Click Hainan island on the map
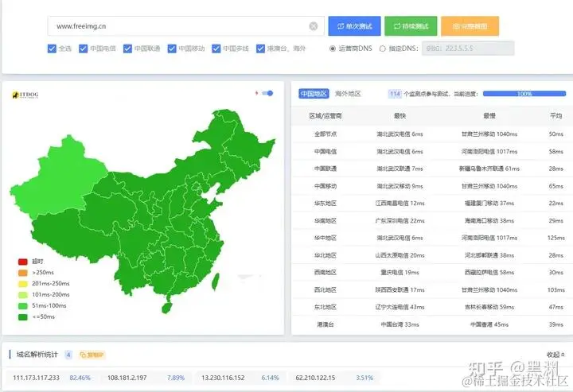Screen dimensions: 573x392 (166, 308)
